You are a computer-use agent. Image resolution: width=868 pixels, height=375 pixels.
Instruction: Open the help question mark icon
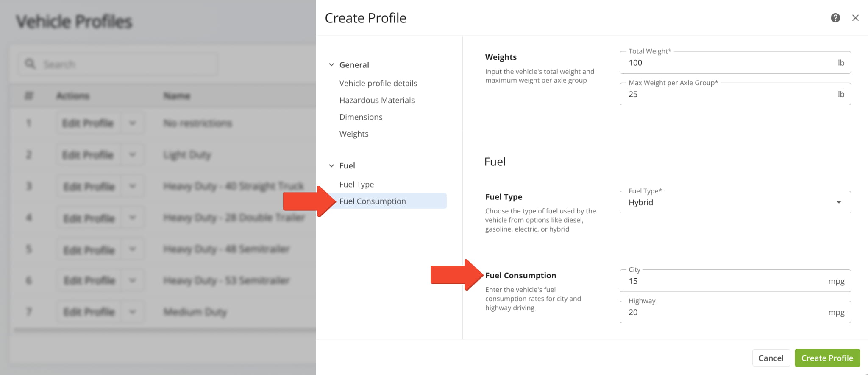[835, 18]
